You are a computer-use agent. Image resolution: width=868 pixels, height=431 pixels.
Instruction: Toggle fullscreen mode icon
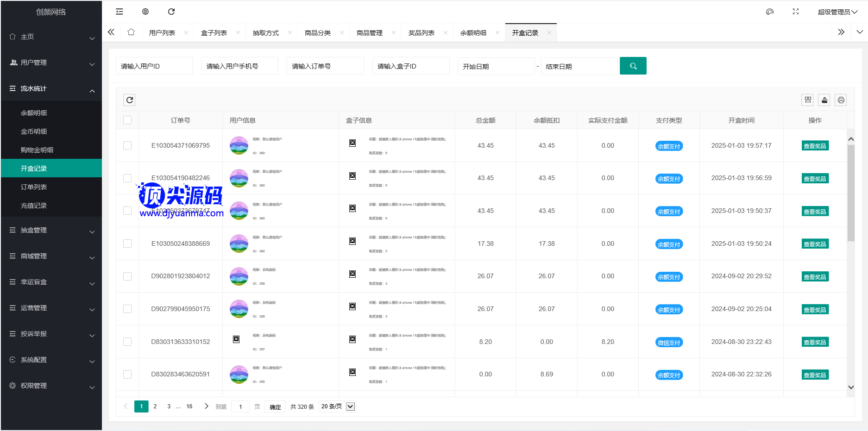pos(796,12)
